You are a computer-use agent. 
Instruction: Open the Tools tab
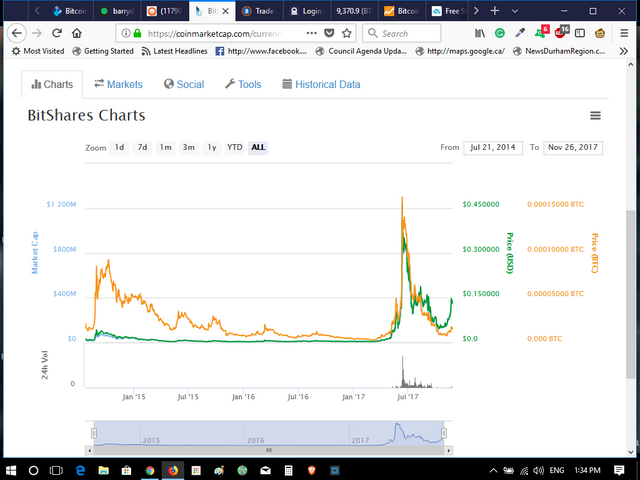coord(243,84)
